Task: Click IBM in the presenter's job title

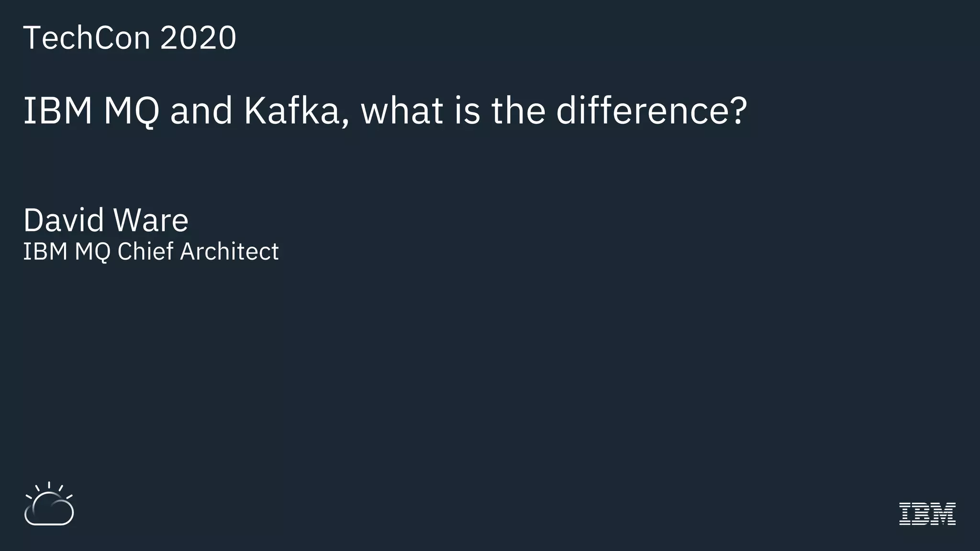Action: 45,252
